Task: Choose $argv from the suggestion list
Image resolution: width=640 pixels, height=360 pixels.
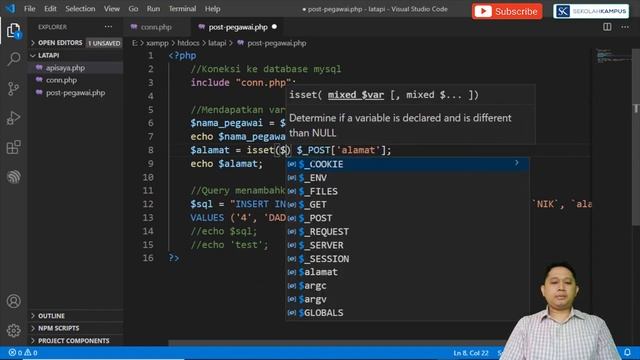Action: click(x=407, y=299)
